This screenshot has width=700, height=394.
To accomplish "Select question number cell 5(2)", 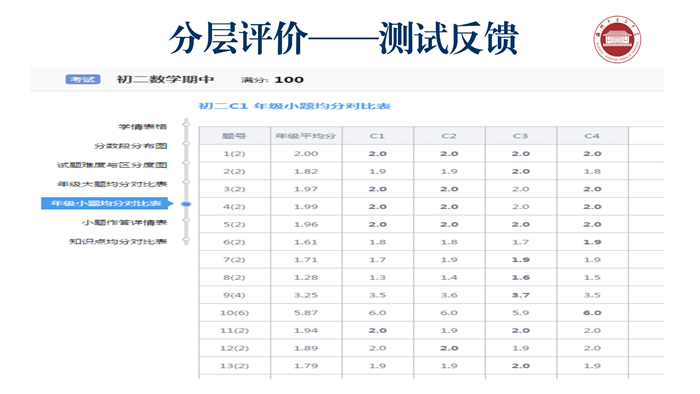I will coord(234,224).
